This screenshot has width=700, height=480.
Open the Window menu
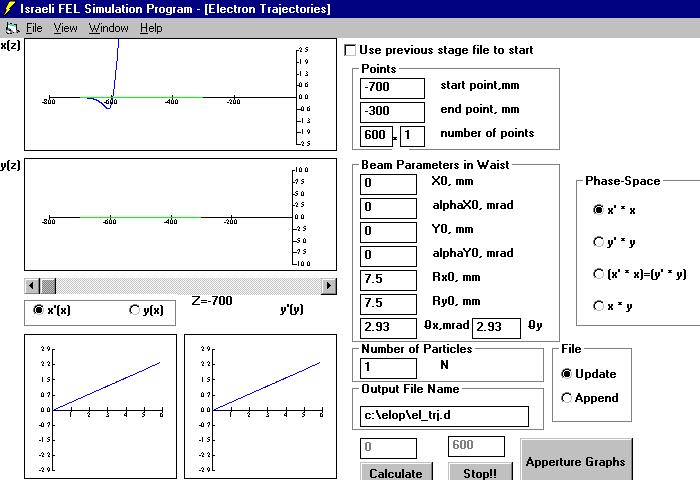pos(108,28)
